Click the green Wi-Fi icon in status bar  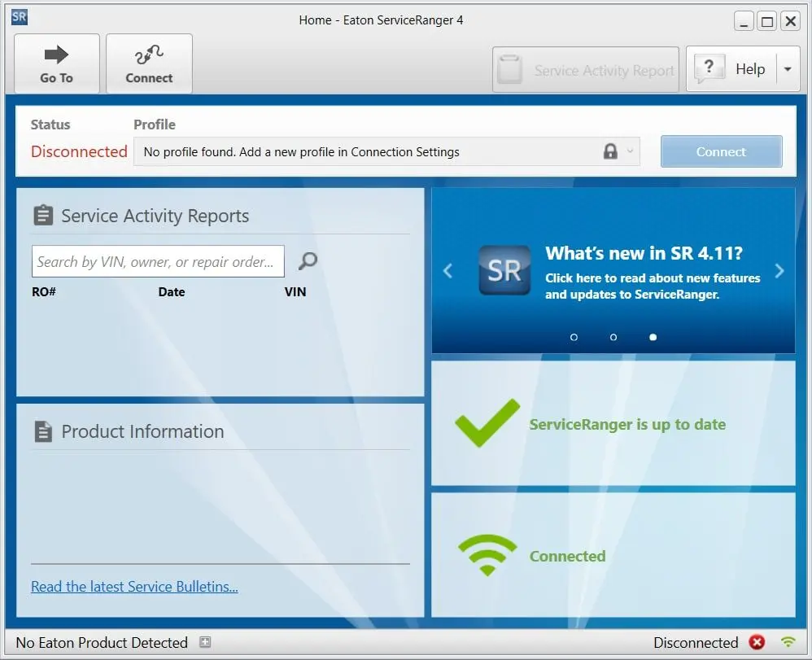pyautogui.click(x=786, y=642)
